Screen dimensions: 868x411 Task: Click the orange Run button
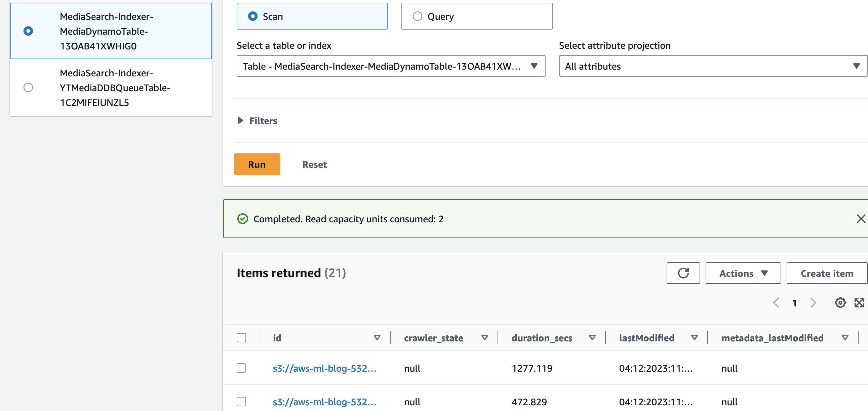(x=257, y=164)
